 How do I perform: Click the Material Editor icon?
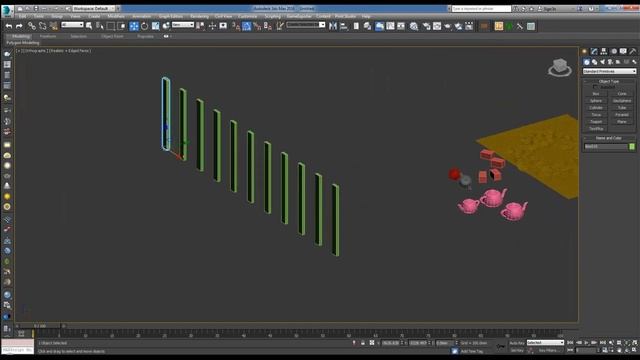414,26
